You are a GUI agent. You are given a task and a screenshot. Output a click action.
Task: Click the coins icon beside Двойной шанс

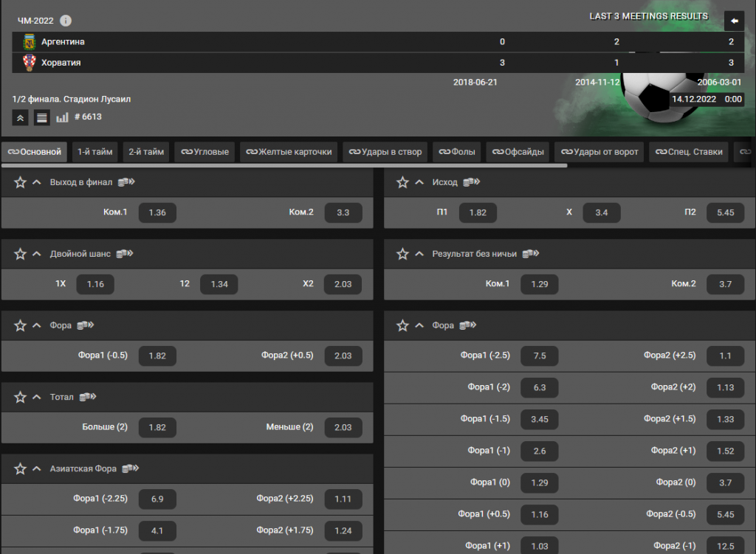coord(126,254)
